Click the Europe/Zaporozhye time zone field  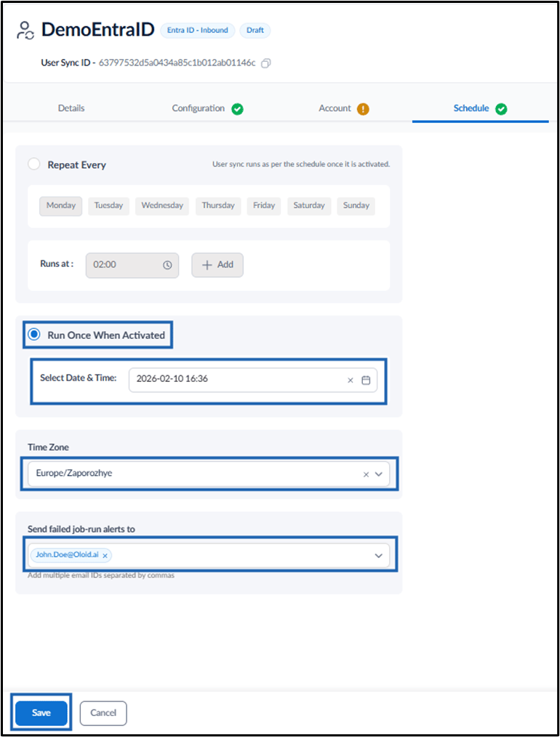pyautogui.click(x=209, y=474)
